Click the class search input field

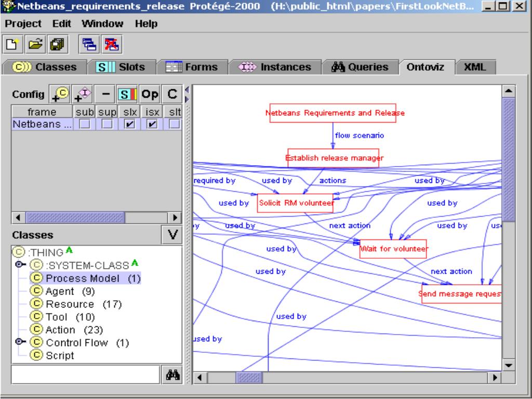click(x=86, y=375)
